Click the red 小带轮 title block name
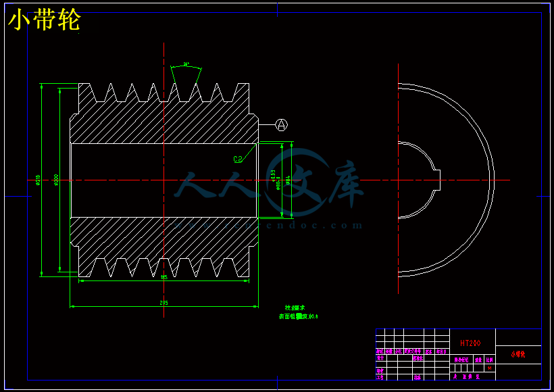Viewport: 554px width, 392px height. [518, 354]
